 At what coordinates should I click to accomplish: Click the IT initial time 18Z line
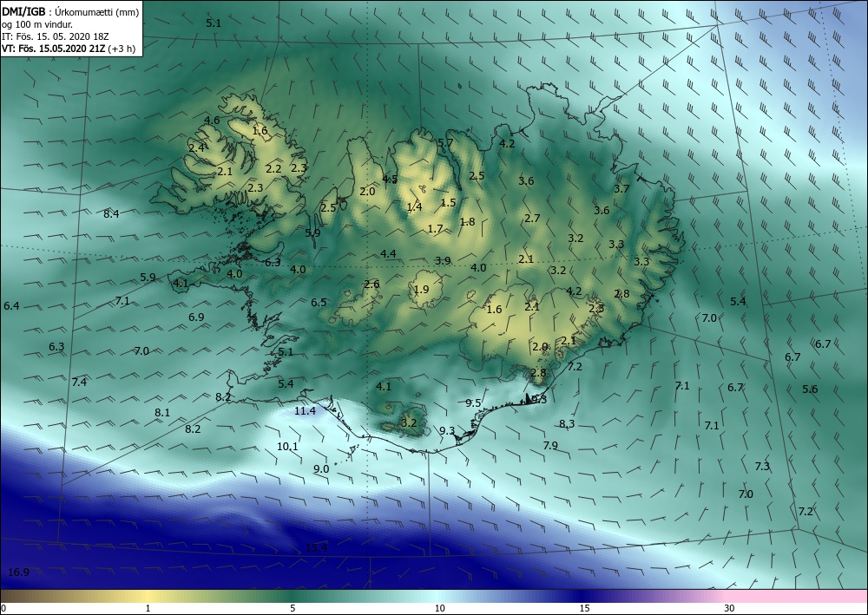(56, 36)
